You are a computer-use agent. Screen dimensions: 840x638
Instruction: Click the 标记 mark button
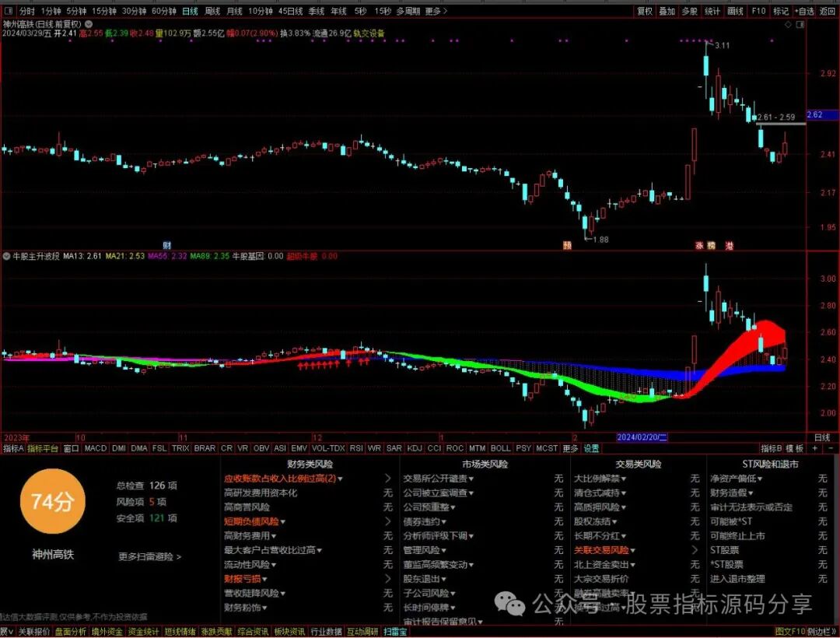click(x=781, y=11)
